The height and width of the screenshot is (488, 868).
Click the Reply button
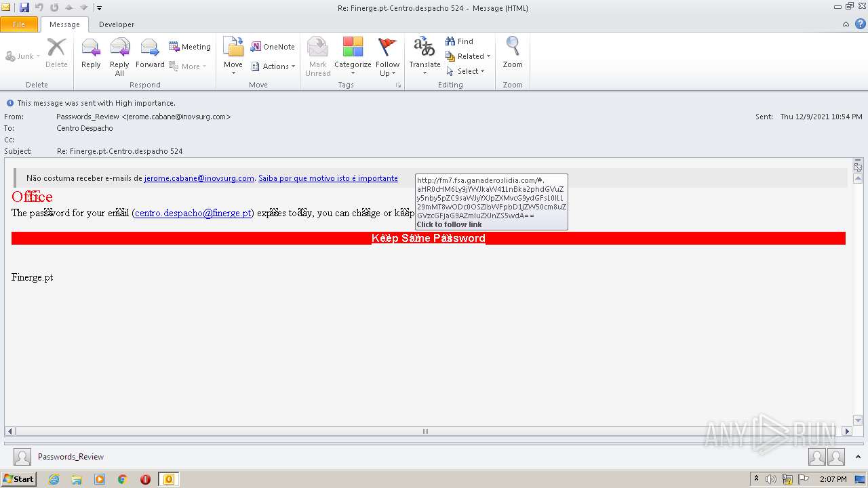tap(91, 54)
